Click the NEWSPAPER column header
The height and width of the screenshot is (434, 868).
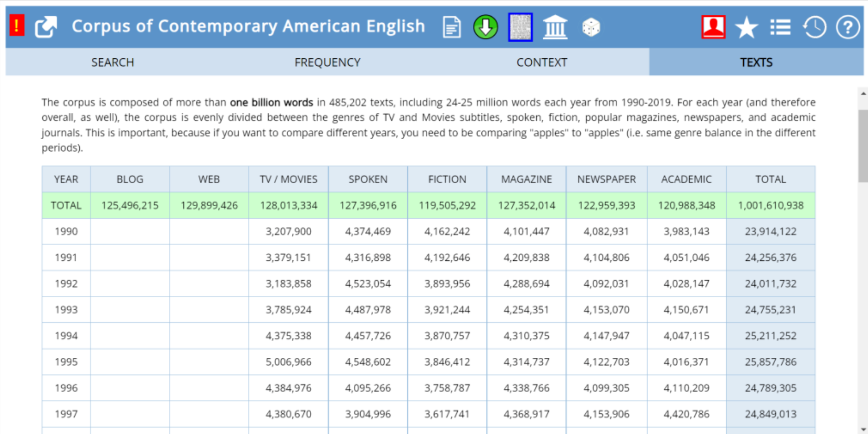[x=607, y=179]
